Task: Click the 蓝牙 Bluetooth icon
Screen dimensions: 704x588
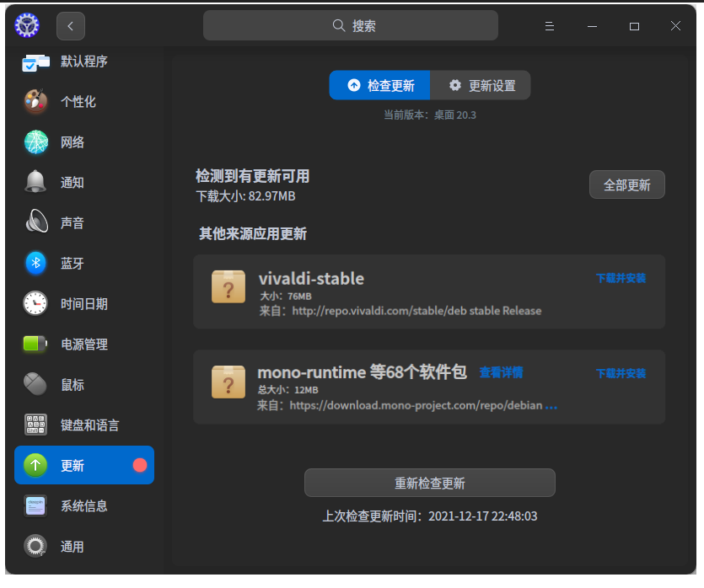Action: (x=36, y=263)
